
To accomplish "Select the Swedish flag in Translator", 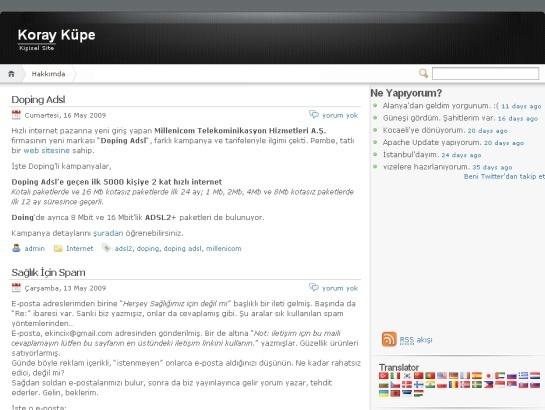I will [x=477, y=385].
